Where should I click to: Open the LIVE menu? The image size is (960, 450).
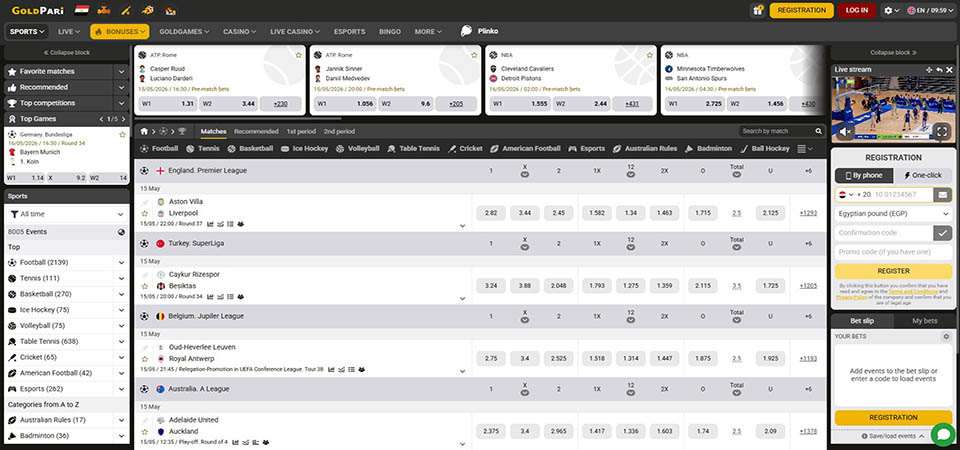coord(69,32)
